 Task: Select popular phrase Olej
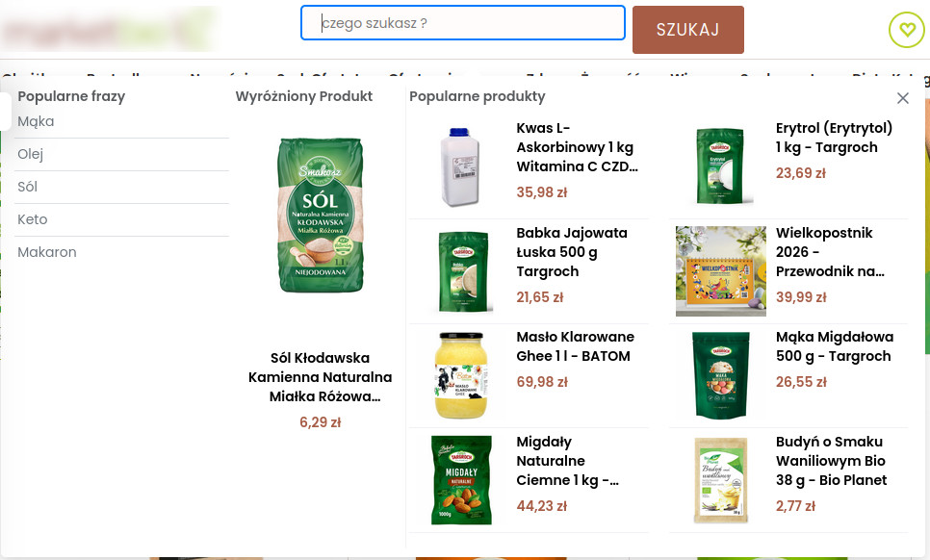point(30,154)
